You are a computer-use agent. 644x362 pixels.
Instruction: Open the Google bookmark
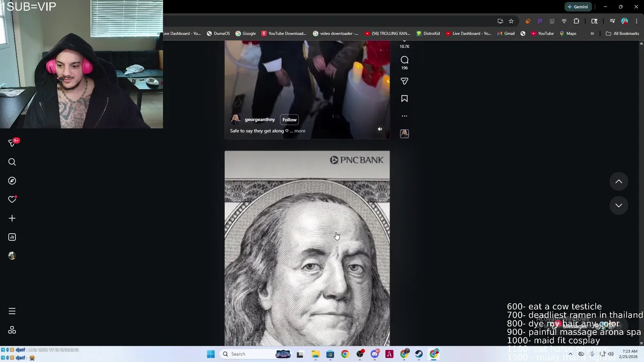pyautogui.click(x=246, y=34)
